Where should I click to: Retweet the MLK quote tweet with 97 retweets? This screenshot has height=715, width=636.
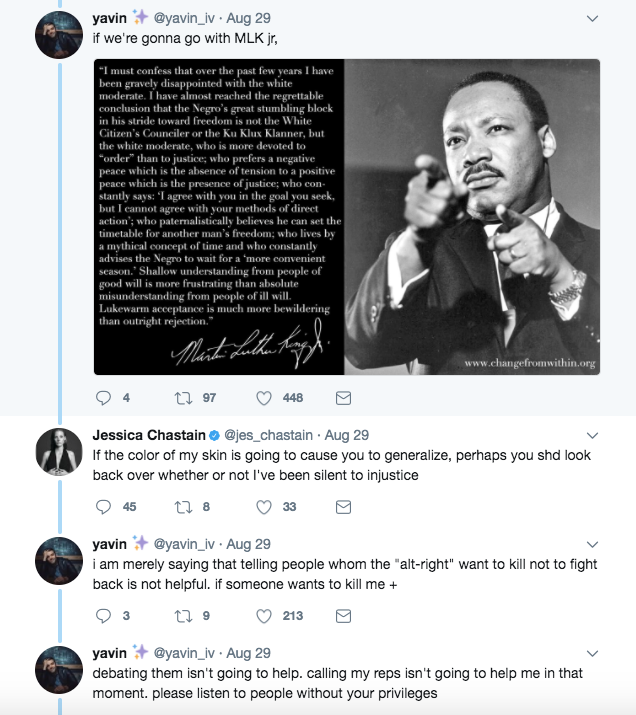183,398
